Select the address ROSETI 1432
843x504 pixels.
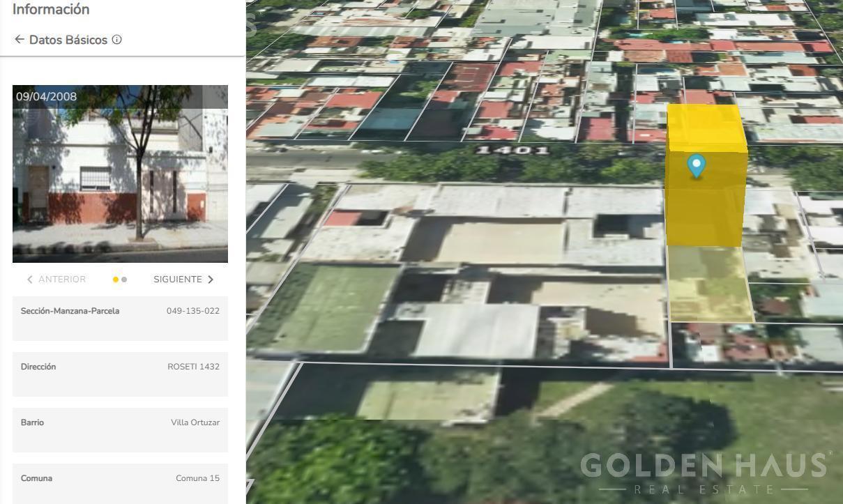pos(193,367)
